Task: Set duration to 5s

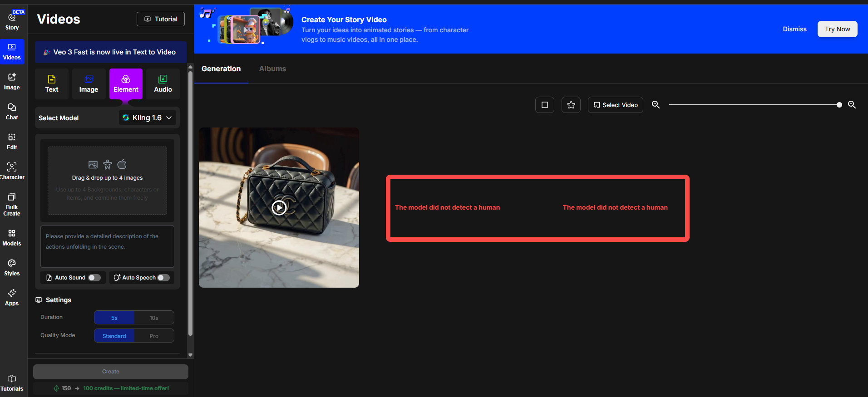Action: click(114, 318)
